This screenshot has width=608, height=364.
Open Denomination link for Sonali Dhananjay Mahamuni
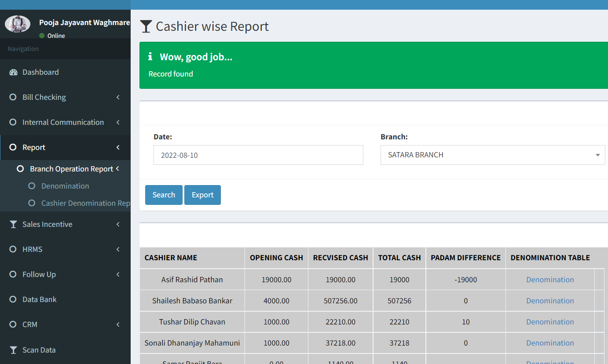pos(550,343)
